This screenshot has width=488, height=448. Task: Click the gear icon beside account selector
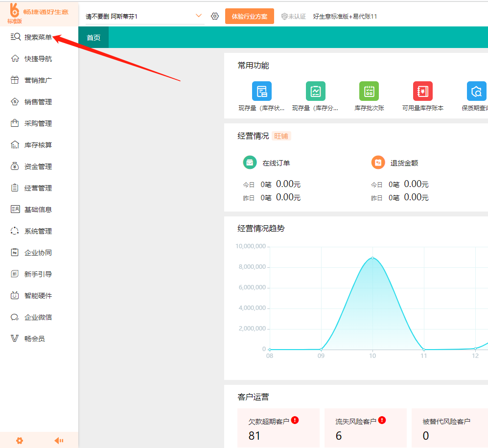pyautogui.click(x=215, y=16)
